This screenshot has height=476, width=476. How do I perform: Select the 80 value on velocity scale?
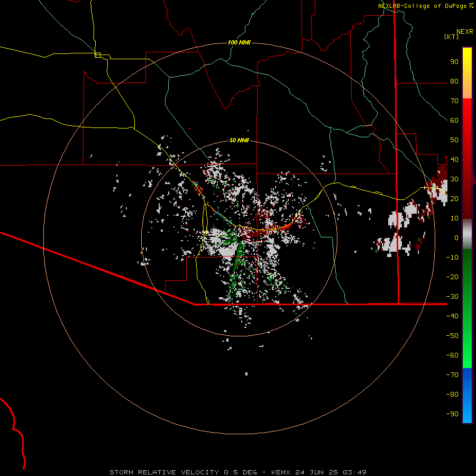[454, 81]
